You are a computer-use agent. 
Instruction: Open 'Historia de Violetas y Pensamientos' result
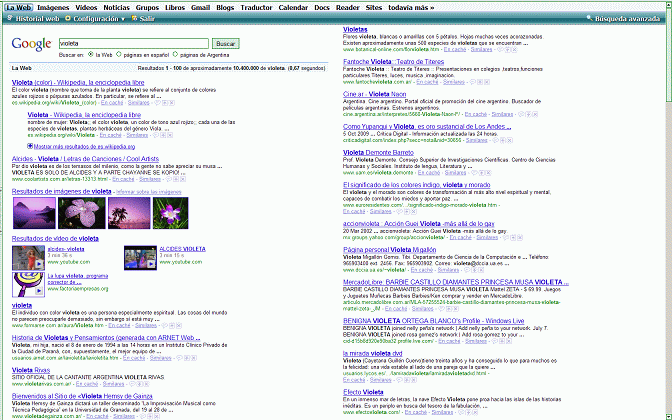click(x=106, y=338)
